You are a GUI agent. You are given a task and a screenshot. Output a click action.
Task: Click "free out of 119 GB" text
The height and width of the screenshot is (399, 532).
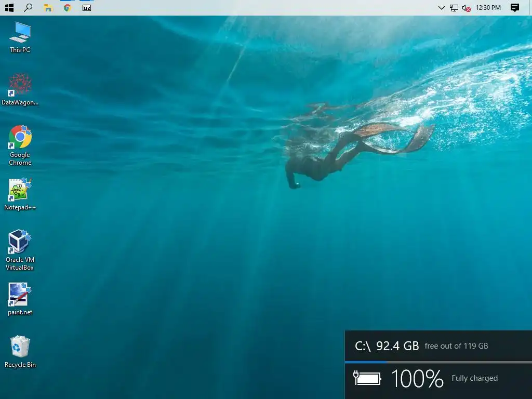456,345
